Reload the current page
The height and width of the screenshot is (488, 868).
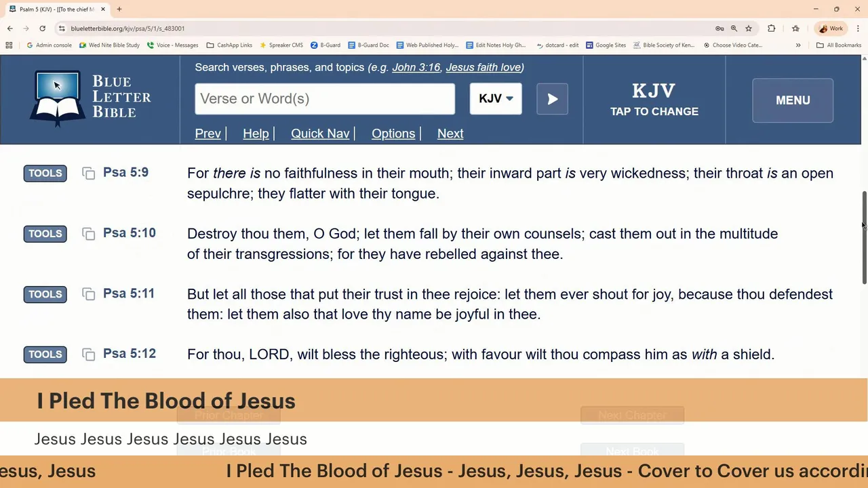[x=42, y=28]
